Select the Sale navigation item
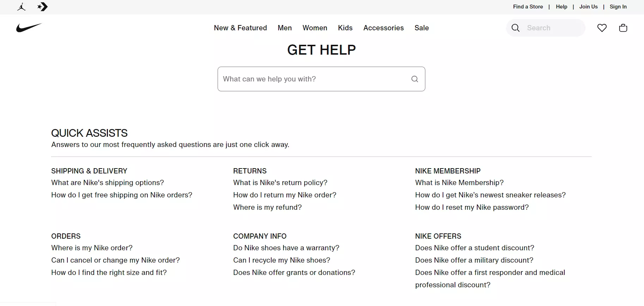The image size is (644, 306). pos(421,28)
